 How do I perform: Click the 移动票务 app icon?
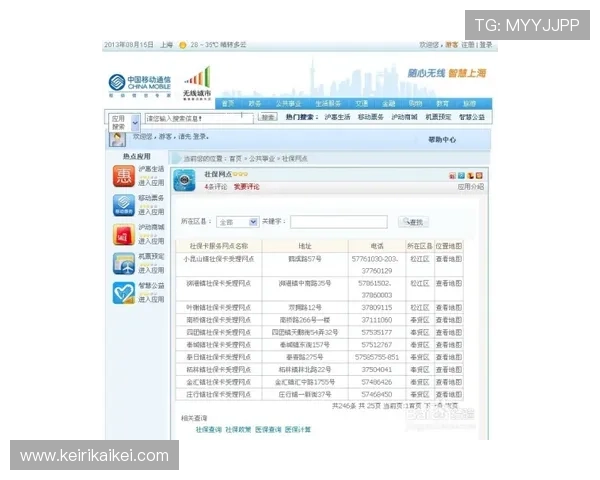point(122,205)
